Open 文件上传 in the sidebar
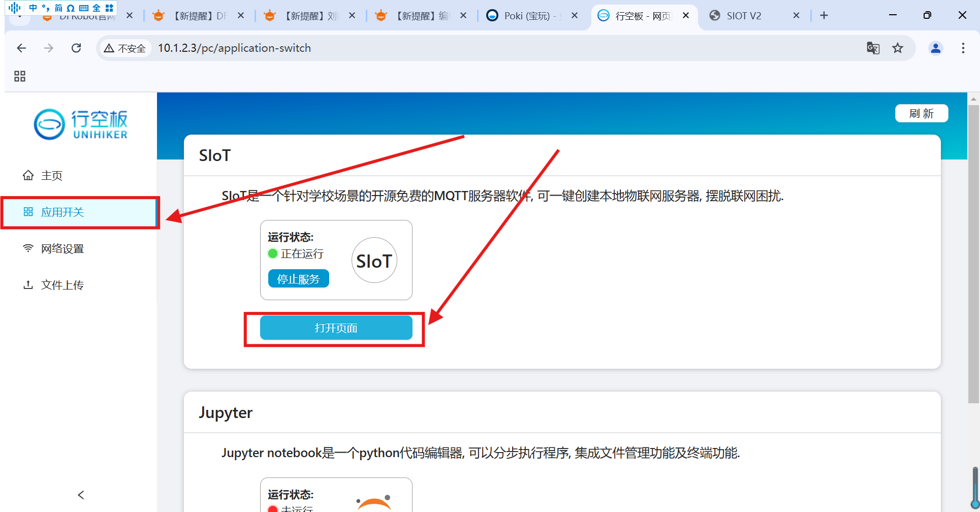Screen dimensions: 980x512 click(x=79, y=285)
